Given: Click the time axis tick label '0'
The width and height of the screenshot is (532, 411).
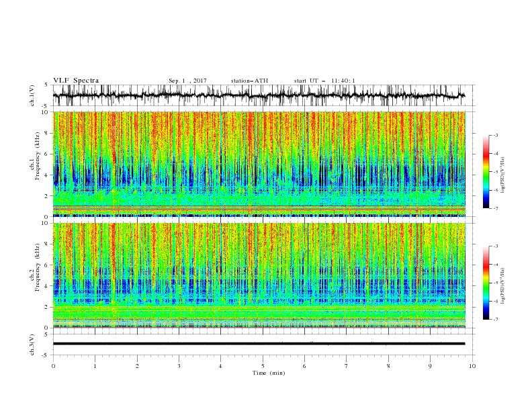Looking at the screenshot, I should click(53, 366).
